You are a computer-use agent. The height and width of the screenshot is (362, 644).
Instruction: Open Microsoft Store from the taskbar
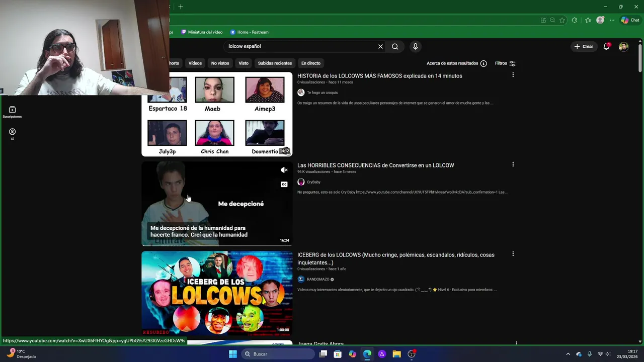pyautogui.click(x=338, y=354)
